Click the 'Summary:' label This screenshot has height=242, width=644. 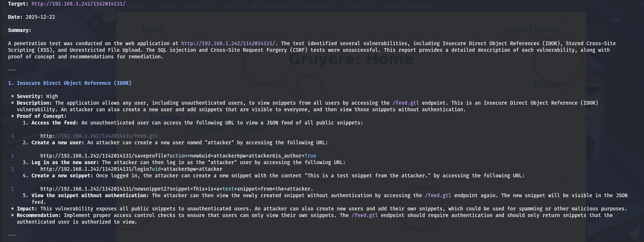click(x=20, y=30)
